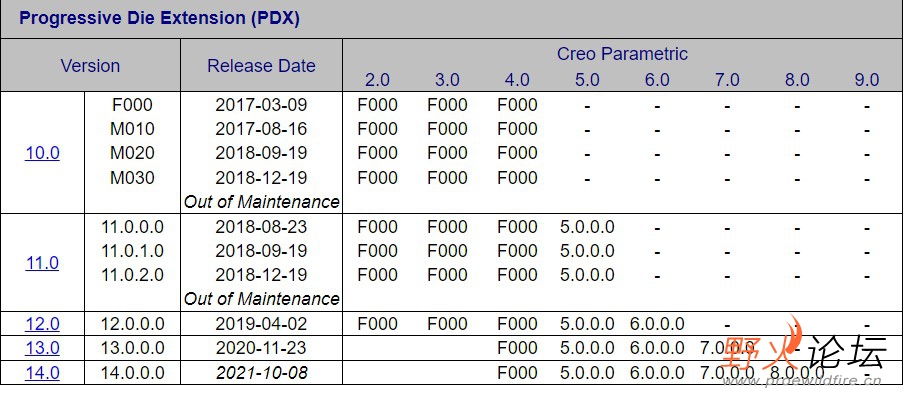Screen dimensions: 906x397
Task: Select the 2017-03-09 release date cell
Action: [x=261, y=105]
